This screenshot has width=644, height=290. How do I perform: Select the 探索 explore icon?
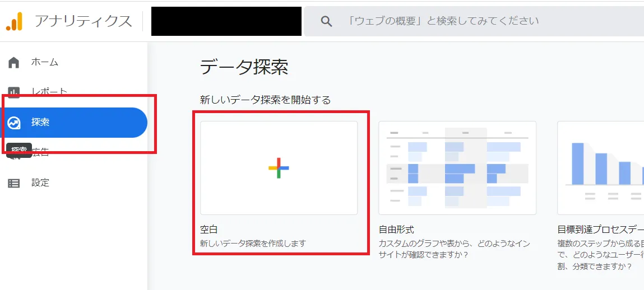pos(14,123)
